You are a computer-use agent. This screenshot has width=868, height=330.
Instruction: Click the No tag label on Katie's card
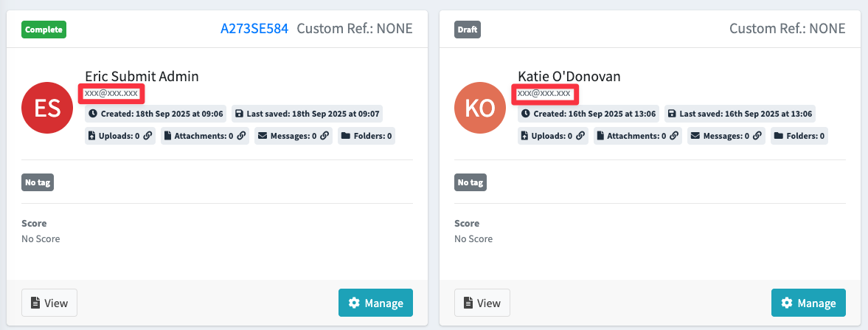[x=471, y=182]
